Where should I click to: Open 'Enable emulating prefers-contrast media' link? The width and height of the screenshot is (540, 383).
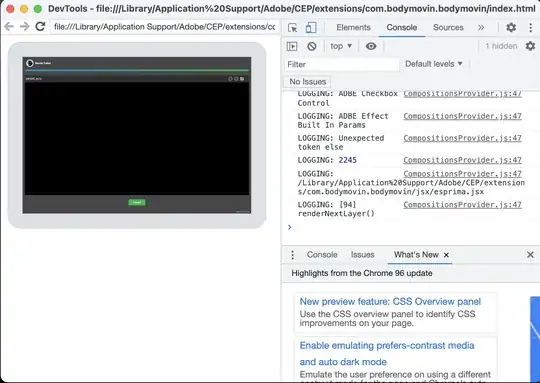tap(387, 353)
